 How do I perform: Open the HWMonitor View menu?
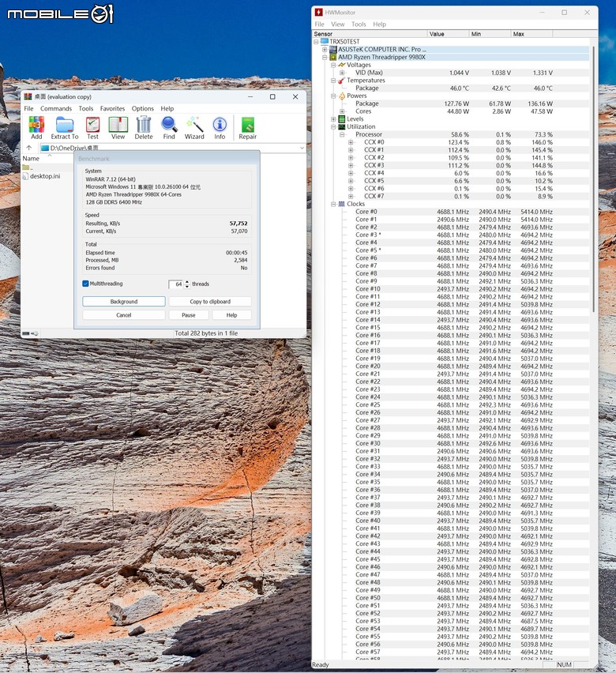tap(337, 24)
